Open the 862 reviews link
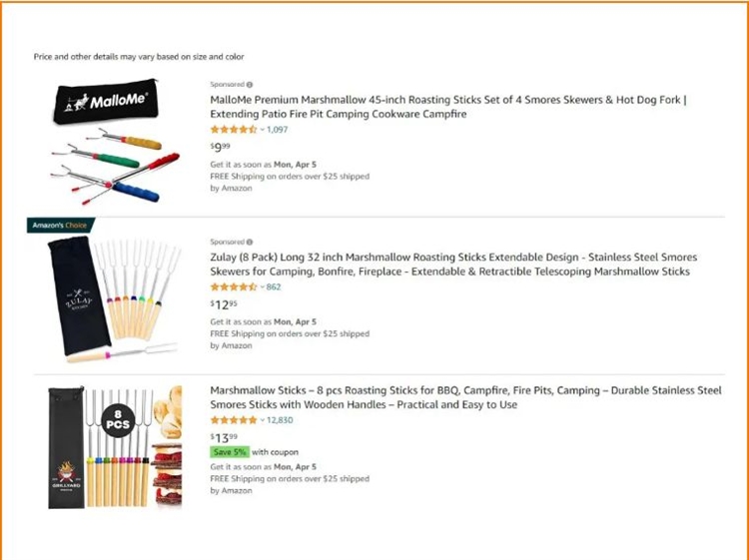The height and width of the screenshot is (560, 749). point(274,287)
